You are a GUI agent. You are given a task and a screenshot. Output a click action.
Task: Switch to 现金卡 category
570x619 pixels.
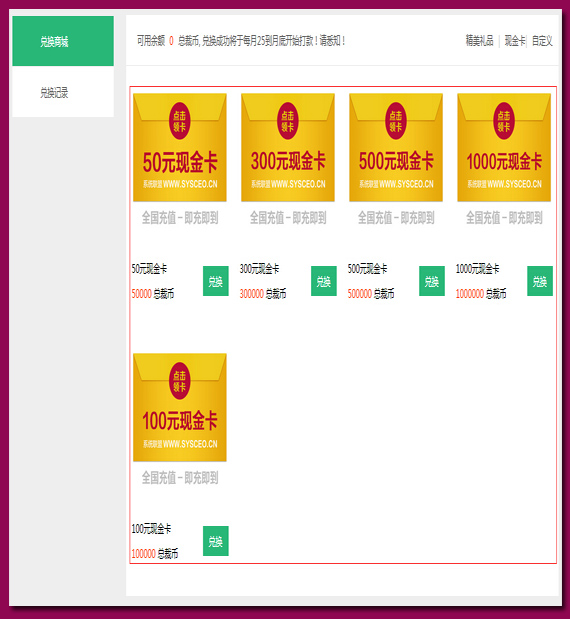point(515,41)
